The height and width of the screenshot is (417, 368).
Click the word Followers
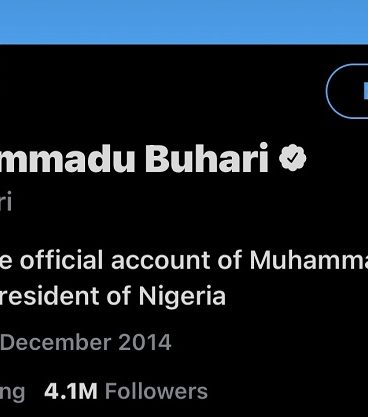pyautogui.click(x=156, y=391)
